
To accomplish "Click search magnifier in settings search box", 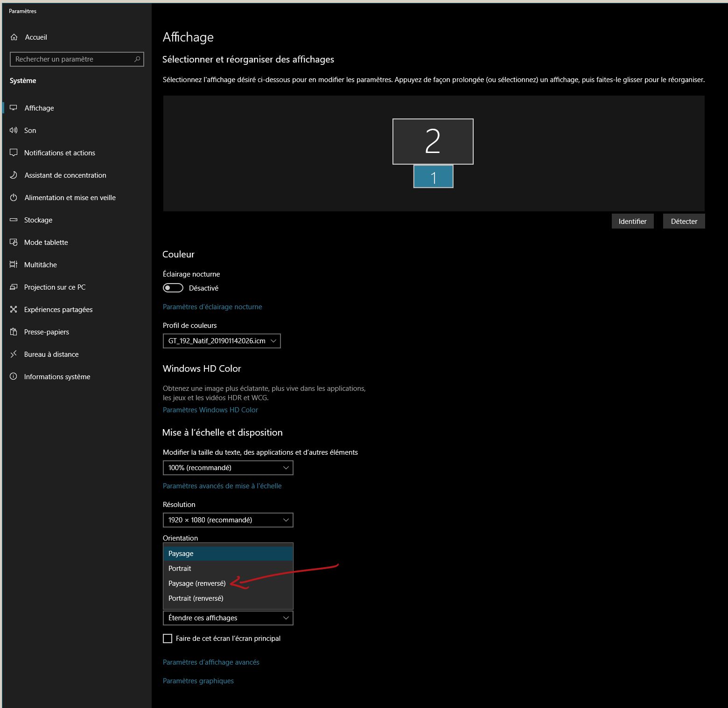I will click(137, 59).
